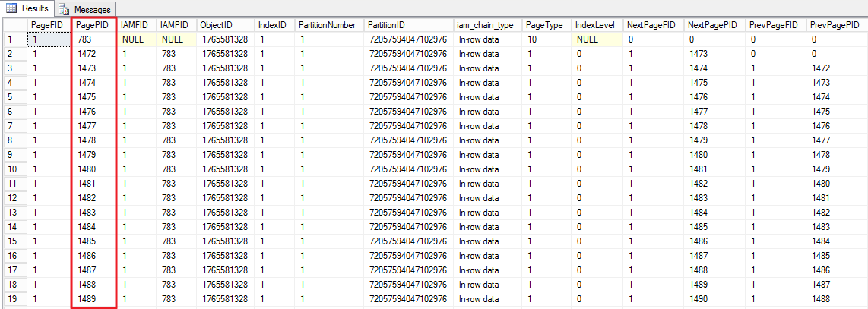Open the Messages tab

[x=84, y=9]
